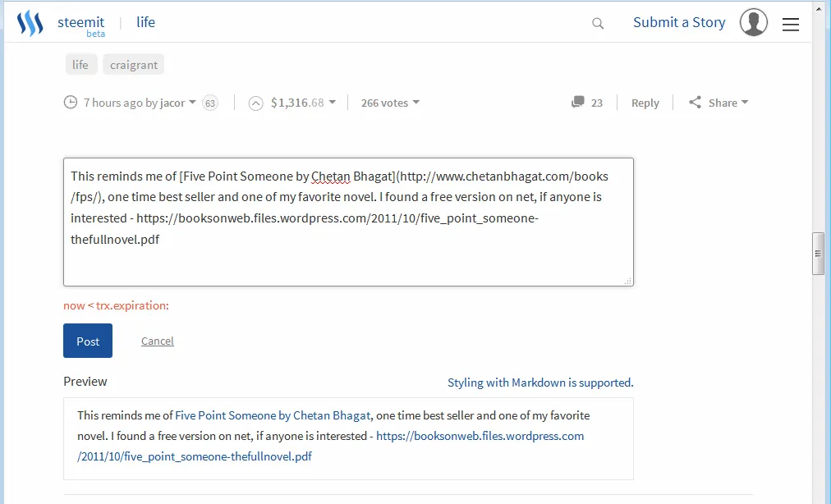Click the 23 comments count
This screenshot has height=504, width=831.
click(x=597, y=103)
